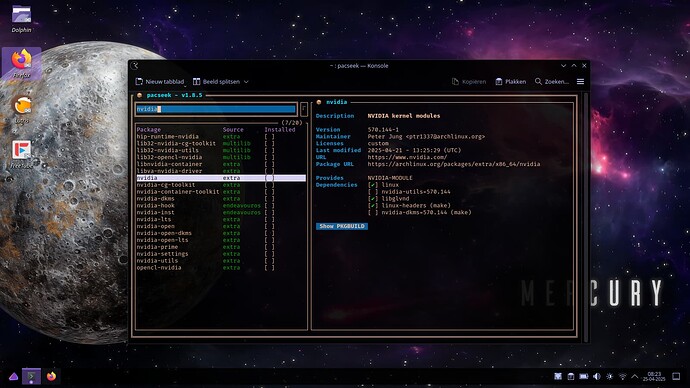Select the lib32-nvidia-cg-toolkit package row
The width and height of the screenshot is (690, 388).
click(x=221, y=143)
